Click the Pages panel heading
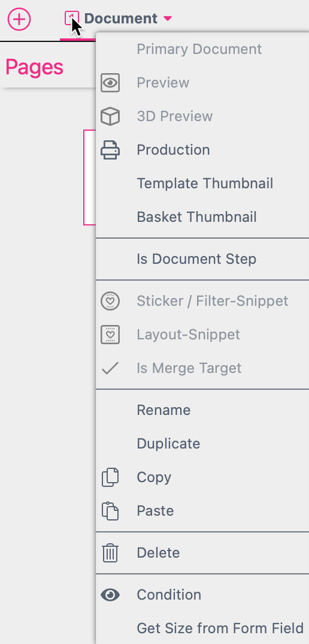 [x=35, y=67]
